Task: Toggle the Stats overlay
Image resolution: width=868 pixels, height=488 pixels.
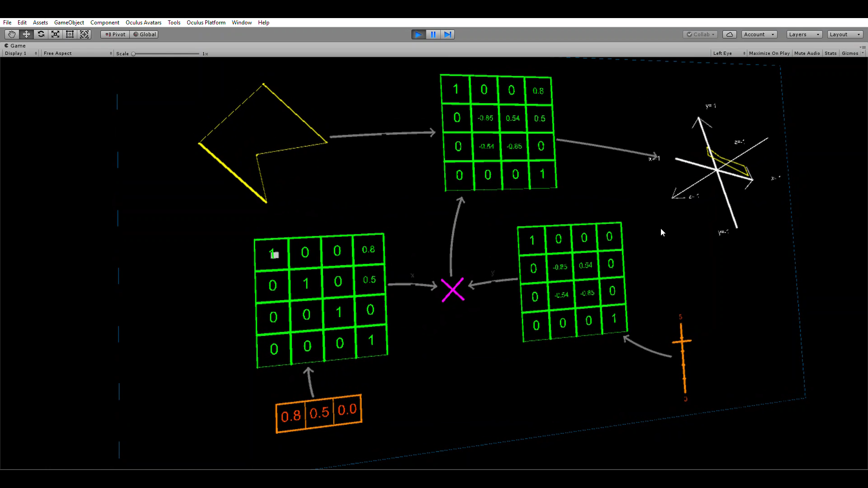Action: 830,53
